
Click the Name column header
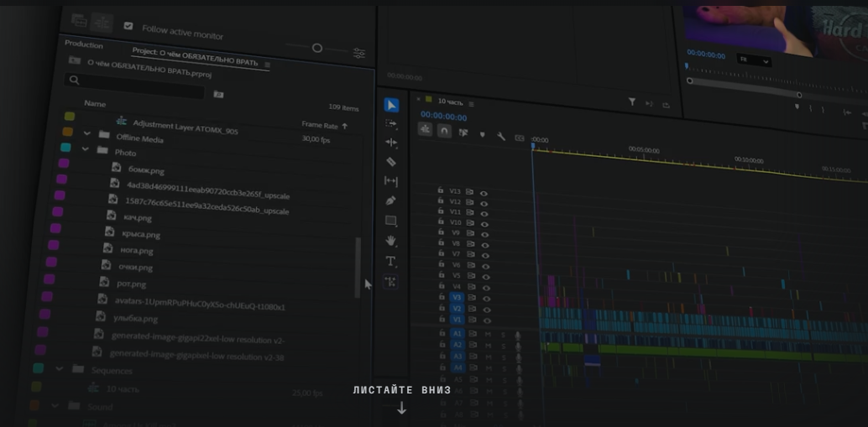click(95, 103)
